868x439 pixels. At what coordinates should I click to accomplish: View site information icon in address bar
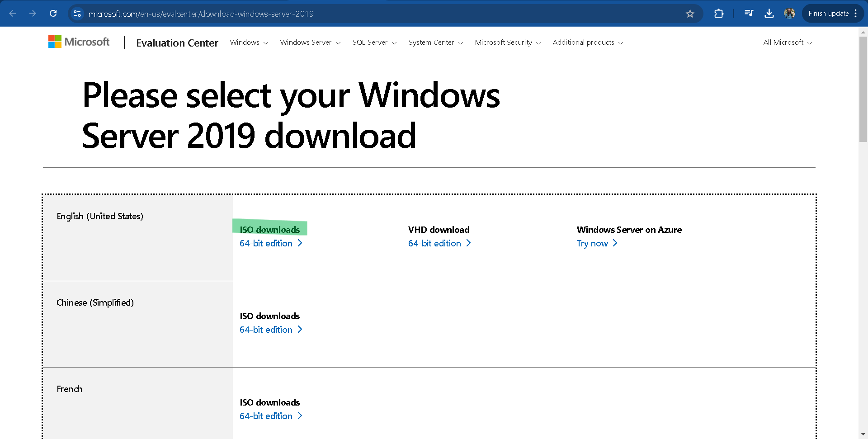77,14
